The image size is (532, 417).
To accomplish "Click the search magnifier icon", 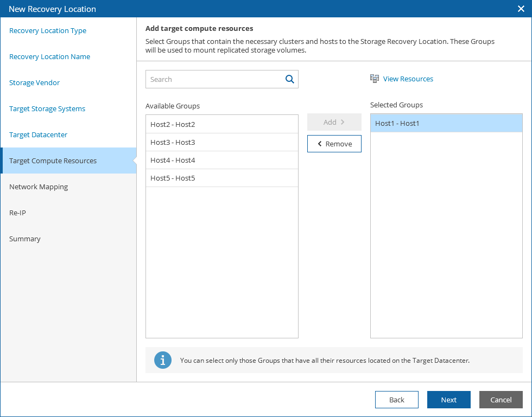I will coord(290,79).
